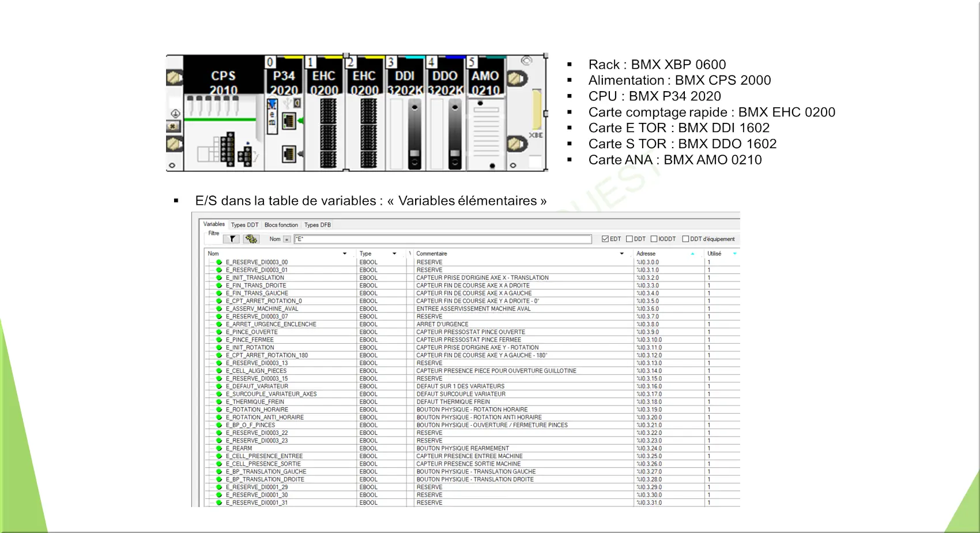Click green icon of E_CELL_ALIGN_PIECES
The height and width of the screenshot is (533, 980).
(x=219, y=371)
